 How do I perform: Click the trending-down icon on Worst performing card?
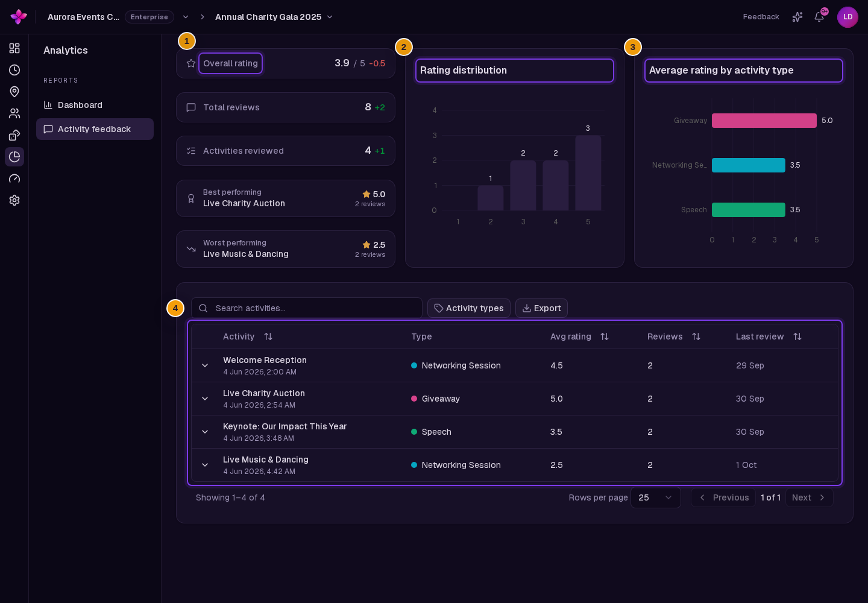(x=191, y=249)
